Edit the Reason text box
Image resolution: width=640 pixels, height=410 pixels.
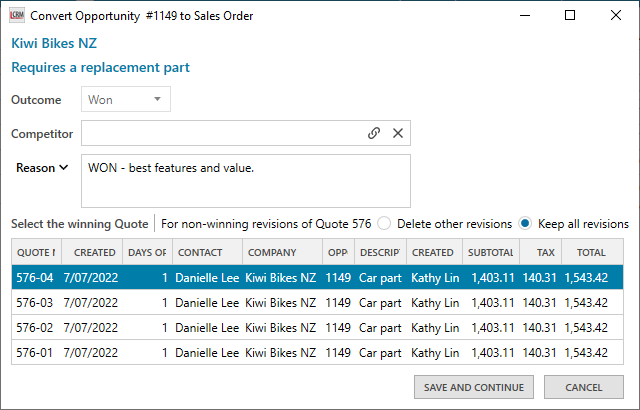(x=245, y=180)
